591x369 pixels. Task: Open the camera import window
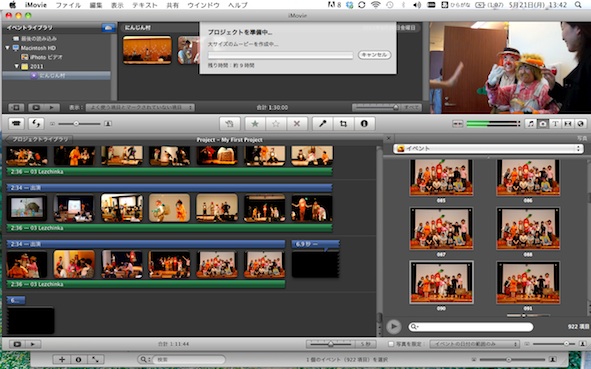click(16, 123)
